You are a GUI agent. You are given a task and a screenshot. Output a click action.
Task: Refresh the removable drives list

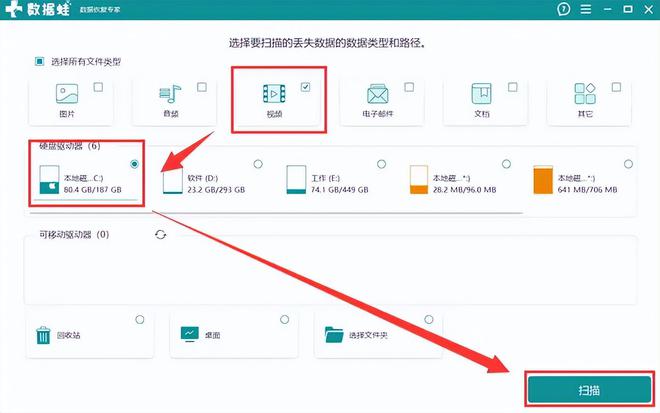coord(160,234)
